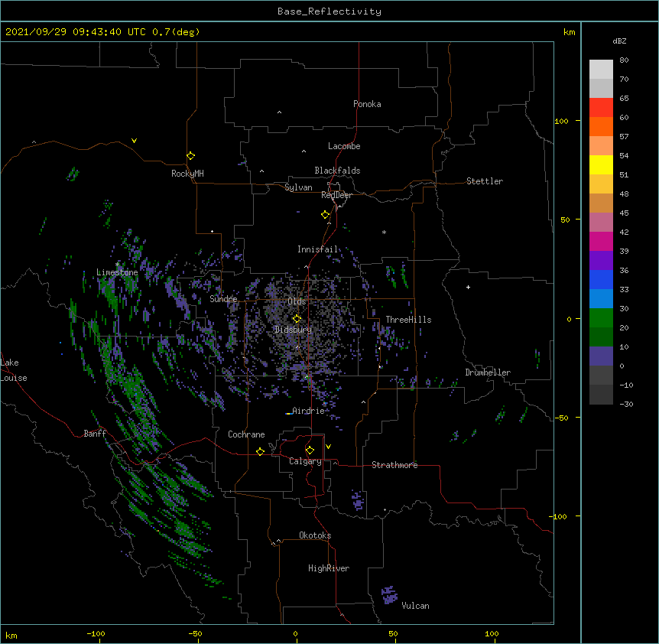The image size is (659, 644).
Task: Click the yellow diamond marker below Olds
Action: click(x=297, y=319)
